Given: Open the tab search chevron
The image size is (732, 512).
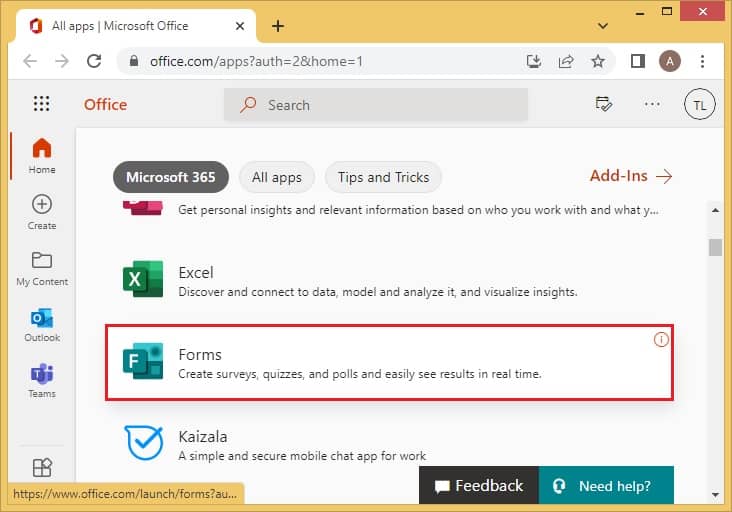Looking at the screenshot, I should click(x=603, y=26).
